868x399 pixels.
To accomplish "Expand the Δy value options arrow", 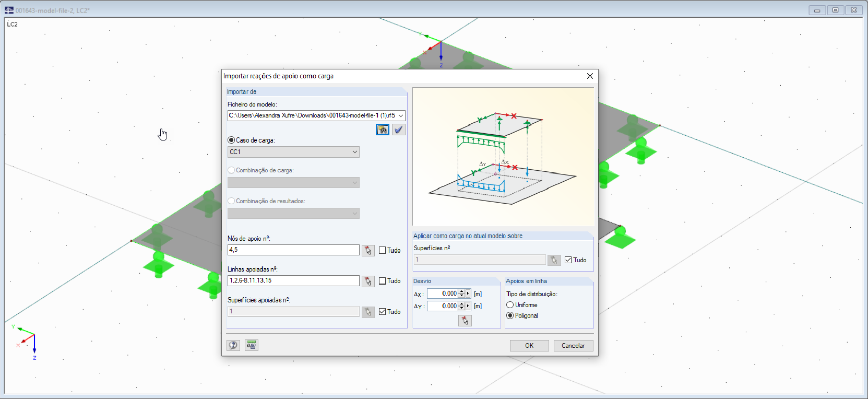I will tap(468, 306).
